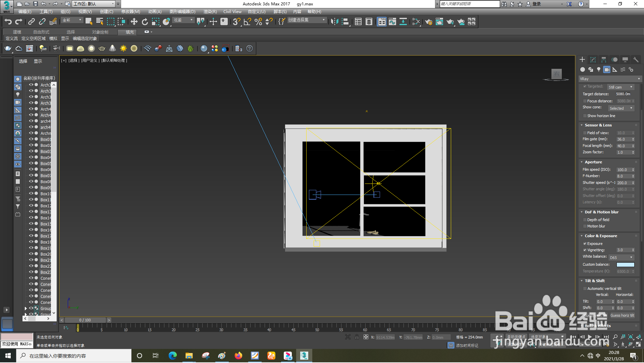
Task: Toggle the Vignetting checkbox
Action: [585, 250]
